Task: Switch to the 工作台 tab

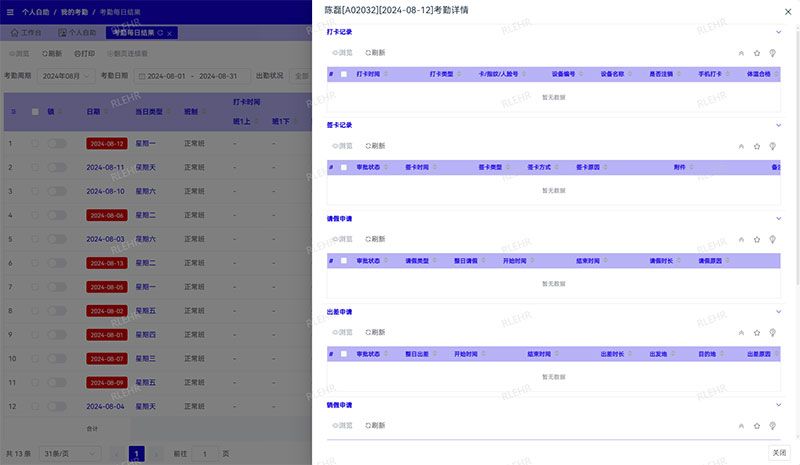Action: 26,33
